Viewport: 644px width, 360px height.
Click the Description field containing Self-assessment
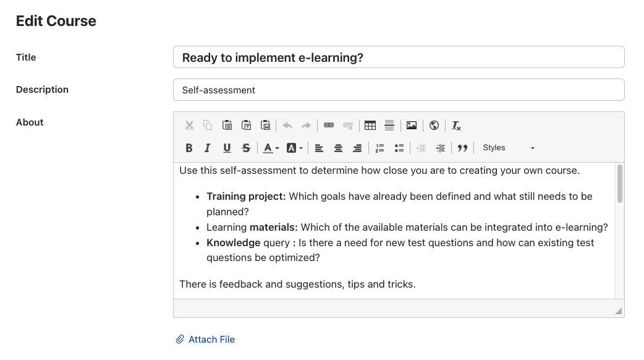pyautogui.click(x=399, y=90)
